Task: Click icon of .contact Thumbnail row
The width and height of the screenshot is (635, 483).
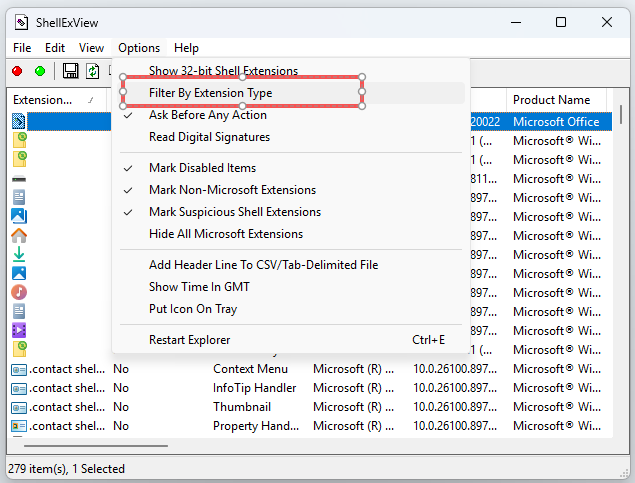Action: pos(19,407)
